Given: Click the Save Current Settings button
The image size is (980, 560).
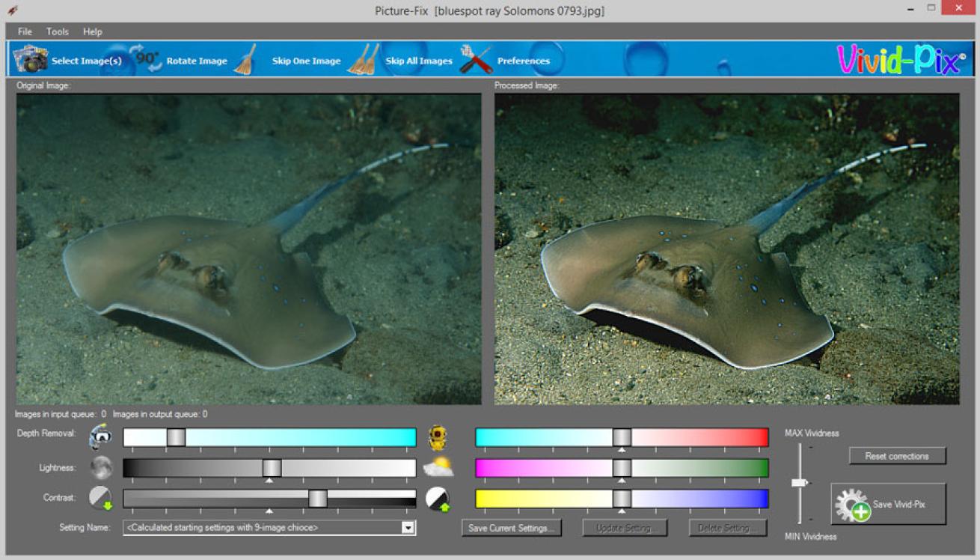Looking at the screenshot, I should [512, 528].
